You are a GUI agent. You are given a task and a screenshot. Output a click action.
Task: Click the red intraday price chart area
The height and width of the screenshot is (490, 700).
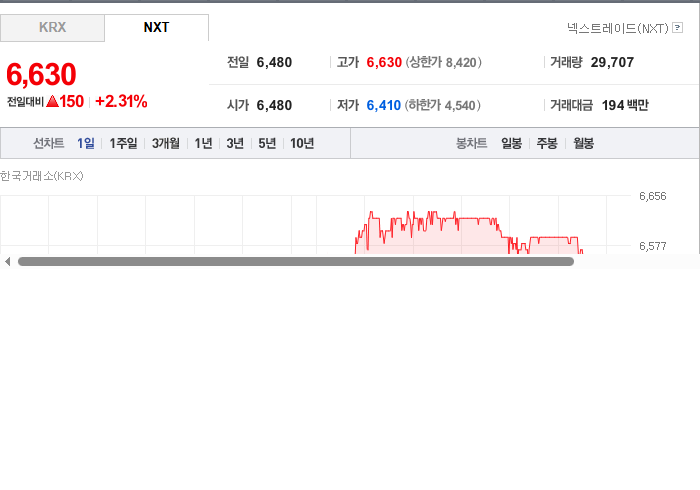[x=469, y=233]
